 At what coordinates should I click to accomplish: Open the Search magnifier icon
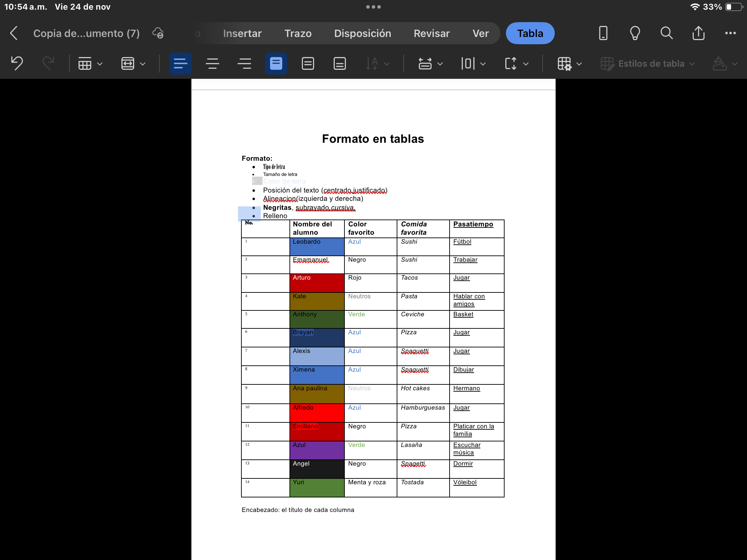click(x=666, y=33)
